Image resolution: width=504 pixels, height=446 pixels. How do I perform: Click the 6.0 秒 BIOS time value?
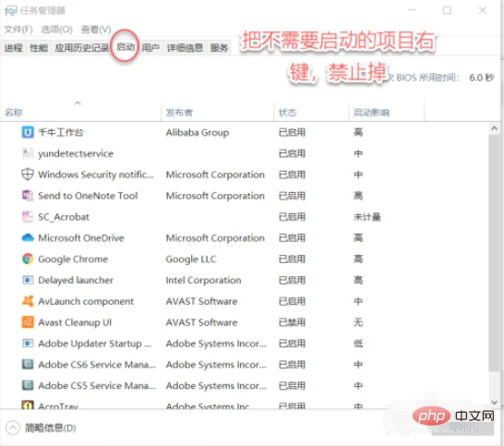(482, 78)
